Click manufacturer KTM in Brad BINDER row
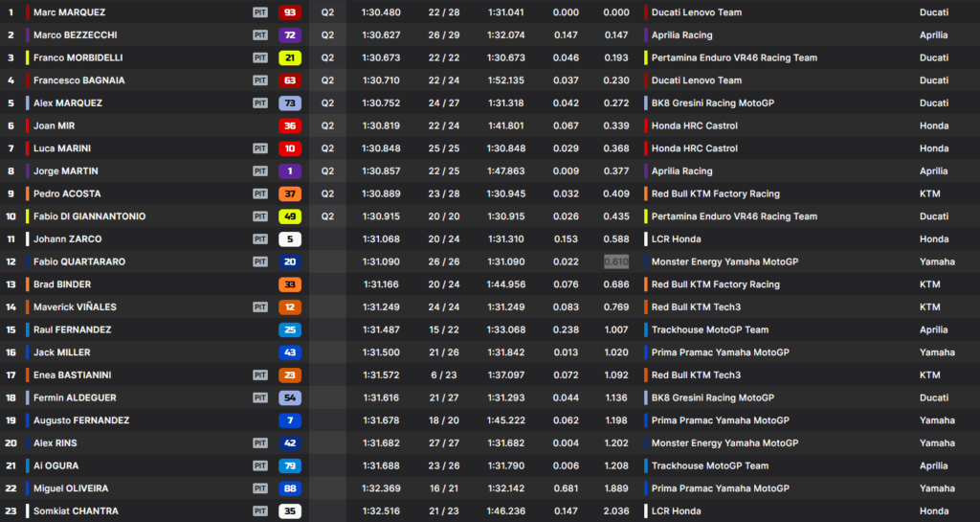The width and height of the screenshot is (980, 522). pos(930,284)
